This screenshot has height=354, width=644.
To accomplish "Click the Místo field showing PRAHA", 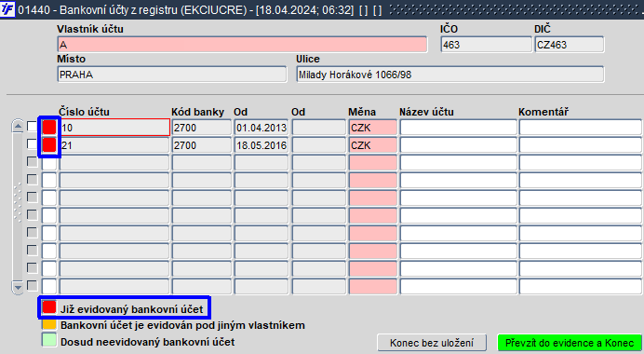I will pos(171,75).
